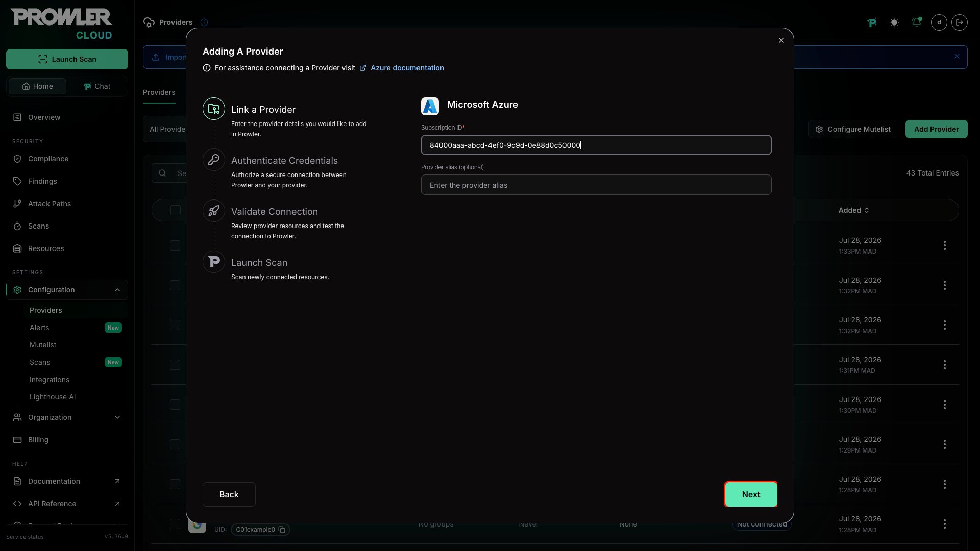This screenshot has width=980, height=551.
Task: Click the Launch Scan step Prowler icon
Action: 214,262
